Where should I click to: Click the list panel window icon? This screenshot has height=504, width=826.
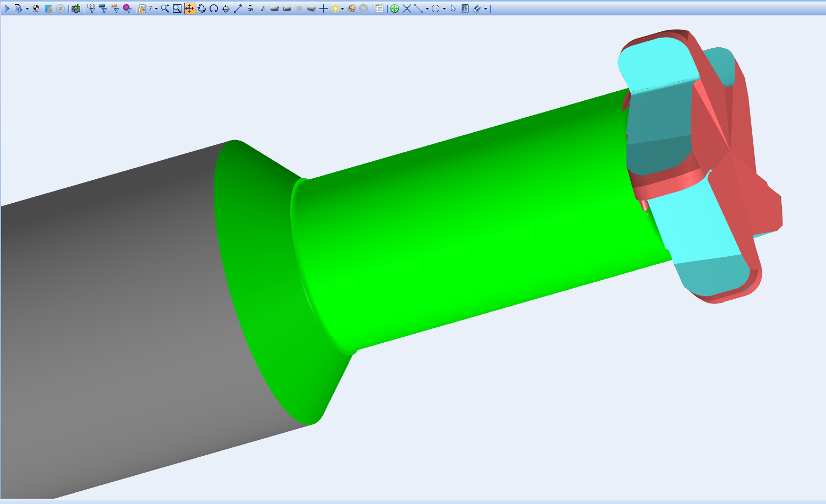click(x=379, y=8)
